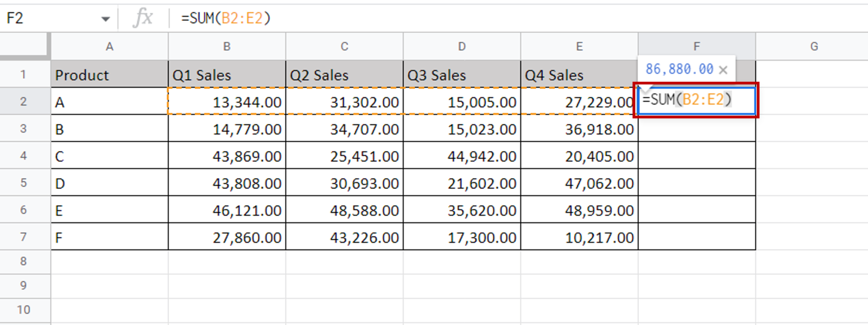868x325 pixels.
Task: Click cell with 15,005.00
Action: [462, 101]
